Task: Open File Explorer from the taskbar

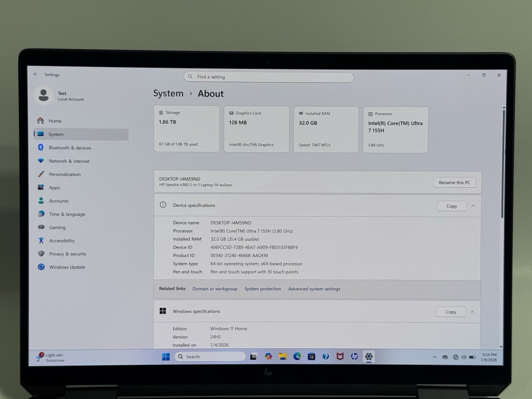Action: point(283,356)
